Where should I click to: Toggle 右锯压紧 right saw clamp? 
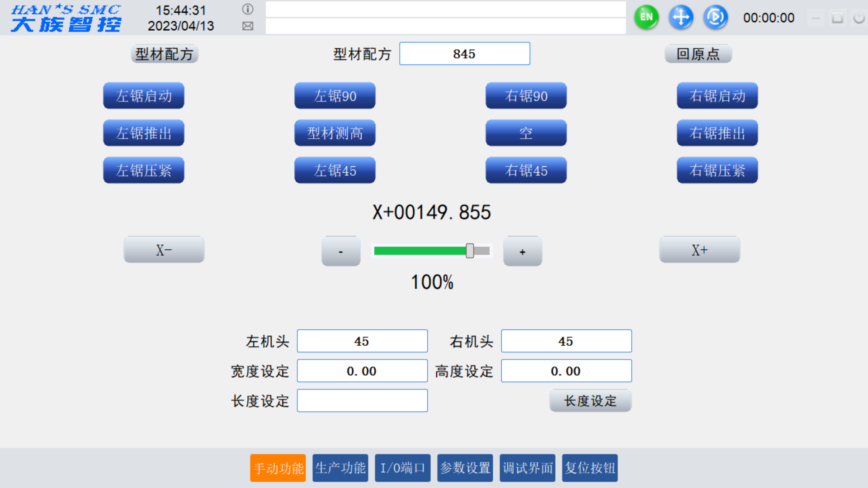pos(717,170)
